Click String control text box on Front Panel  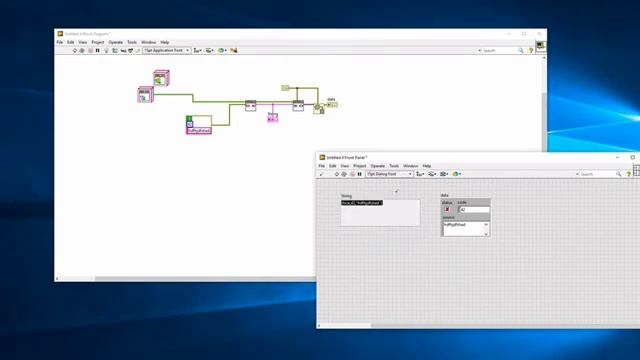click(380, 212)
